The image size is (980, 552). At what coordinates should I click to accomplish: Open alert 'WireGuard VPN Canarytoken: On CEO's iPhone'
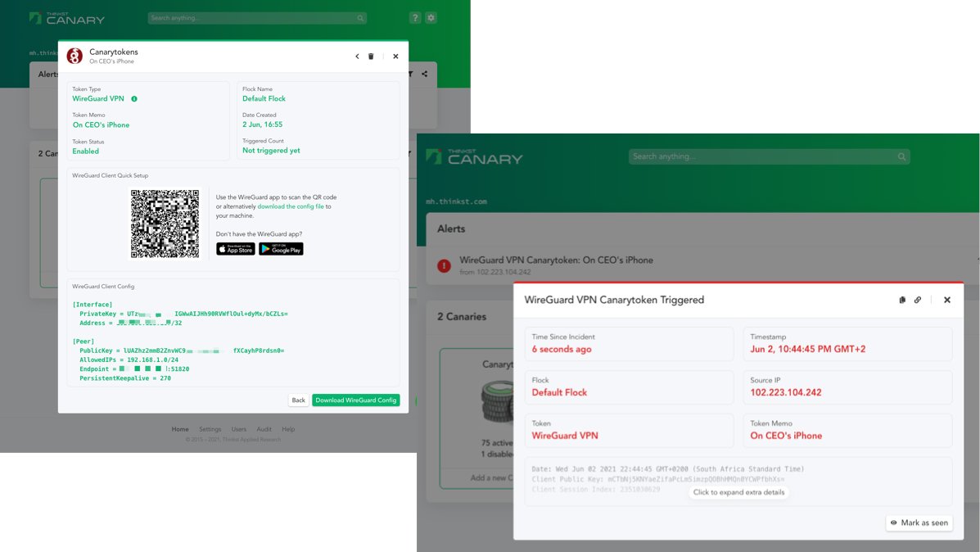556,260
